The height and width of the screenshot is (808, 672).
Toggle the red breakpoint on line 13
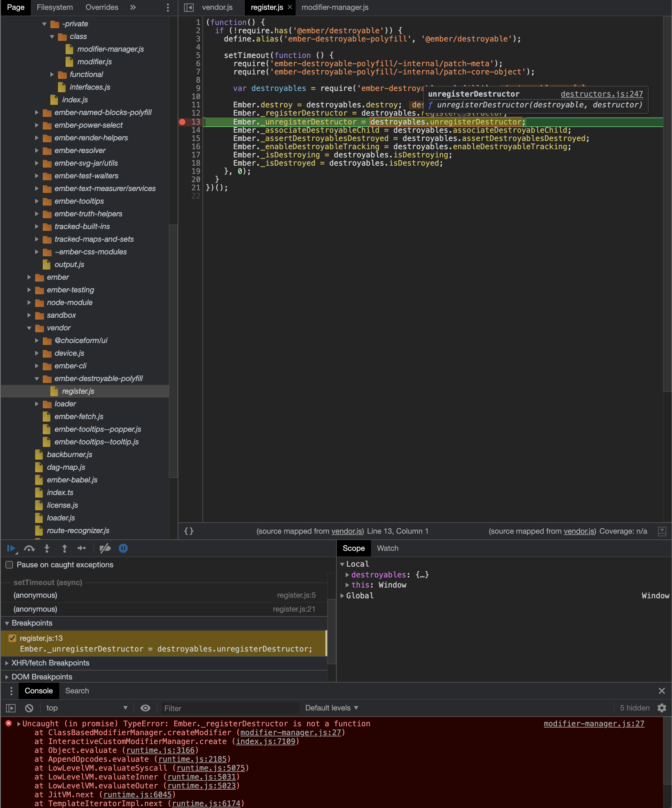pyautogui.click(x=182, y=122)
